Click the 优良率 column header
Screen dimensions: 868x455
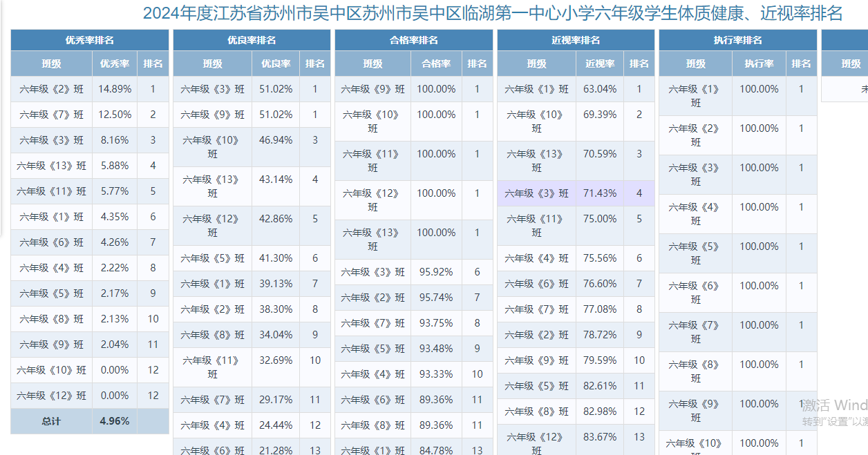(x=276, y=64)
